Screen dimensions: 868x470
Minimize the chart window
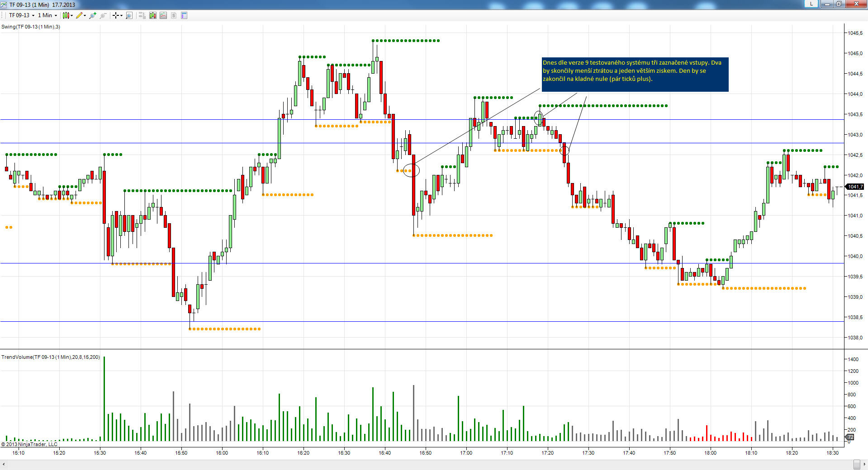click(x=828, y=4)
